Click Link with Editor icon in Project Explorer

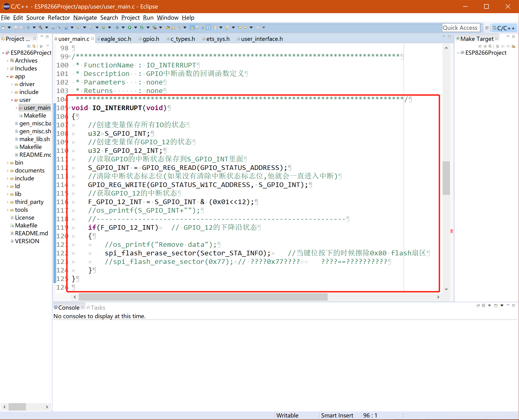click(x=34, y=46)
